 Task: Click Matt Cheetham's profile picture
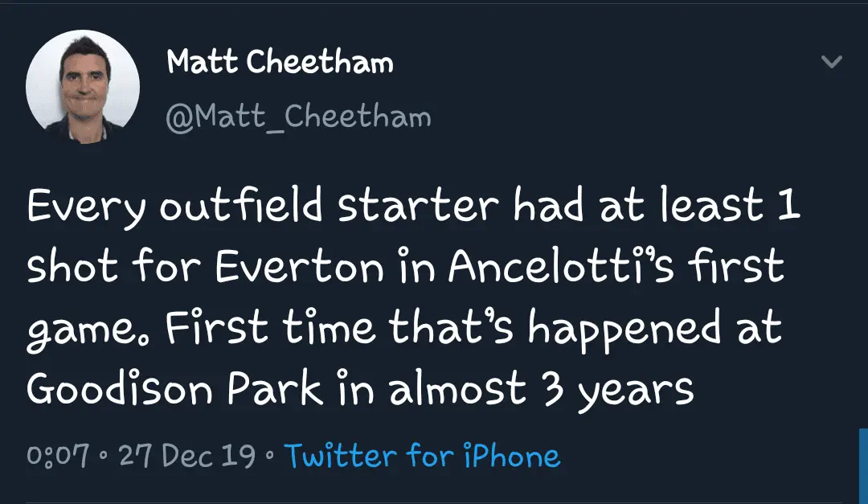pos(83,87)
